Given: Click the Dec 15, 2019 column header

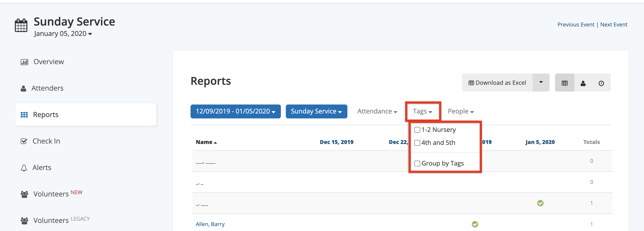Looking at the screenshot, I should pyautogui.click(x=337, y=142).
